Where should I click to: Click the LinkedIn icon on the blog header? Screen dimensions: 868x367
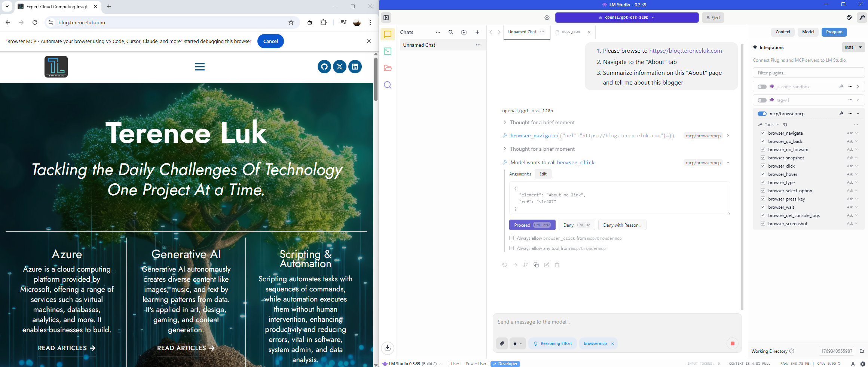[x=355, y=67]
